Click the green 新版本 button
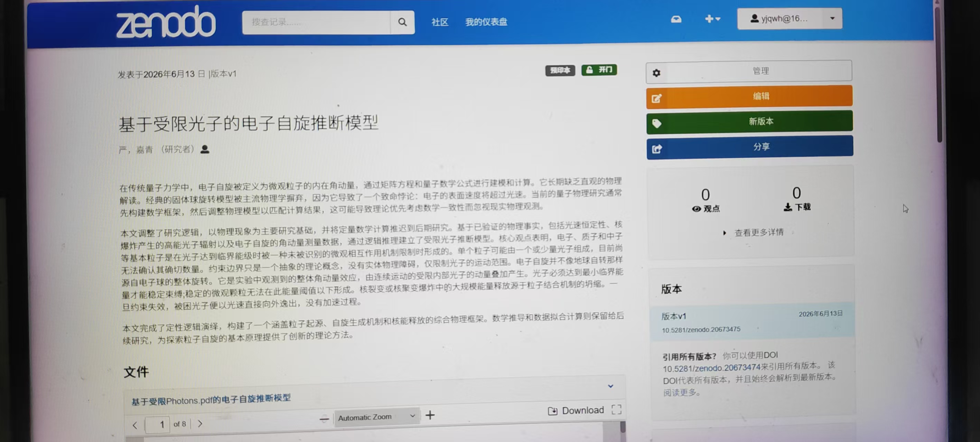The width and height of the screenshot is (980, 442). click(749, 122)
